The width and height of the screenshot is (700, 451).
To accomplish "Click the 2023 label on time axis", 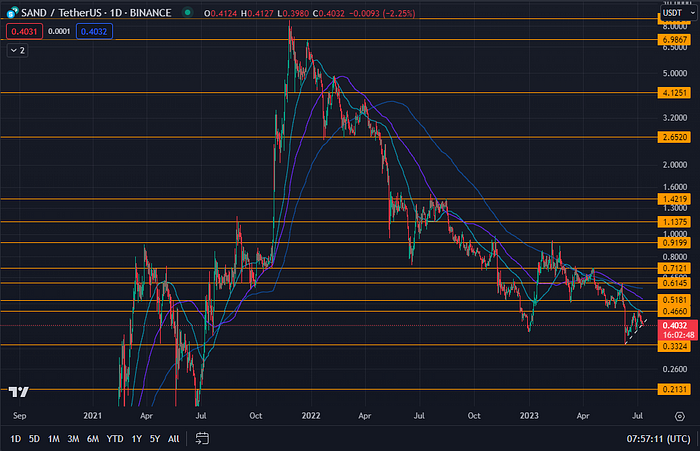I will coord(529,416).
